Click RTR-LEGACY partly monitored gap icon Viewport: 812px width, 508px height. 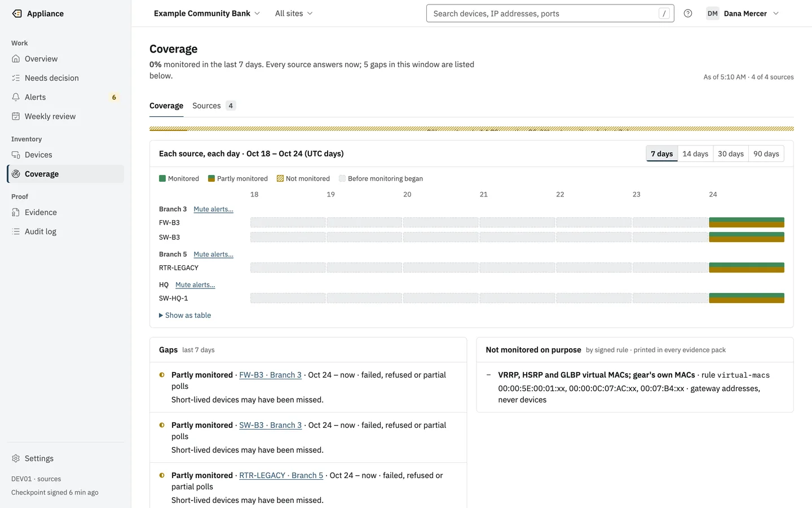click(x=162, y=475)
